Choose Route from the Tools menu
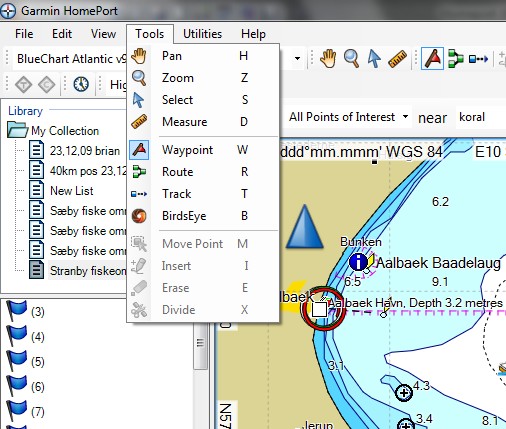The height and width of the screenshot is (429, 506). [x=203, y=172]
